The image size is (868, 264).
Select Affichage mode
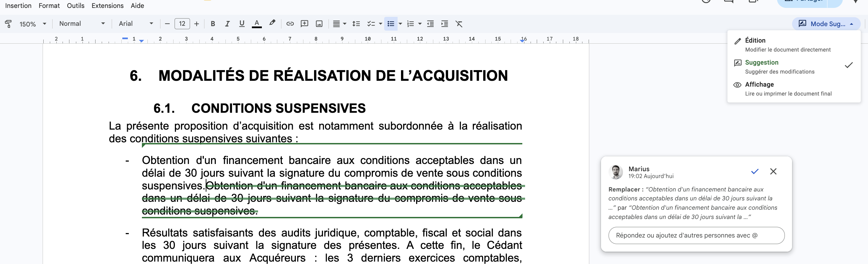pos(794,89)
